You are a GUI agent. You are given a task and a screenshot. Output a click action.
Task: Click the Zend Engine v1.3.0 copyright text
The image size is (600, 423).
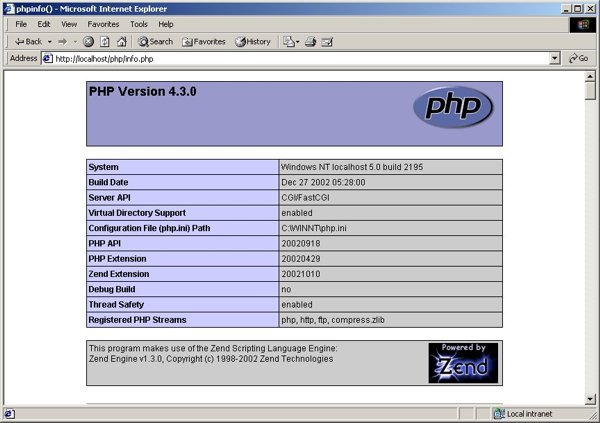click(211, 359)
